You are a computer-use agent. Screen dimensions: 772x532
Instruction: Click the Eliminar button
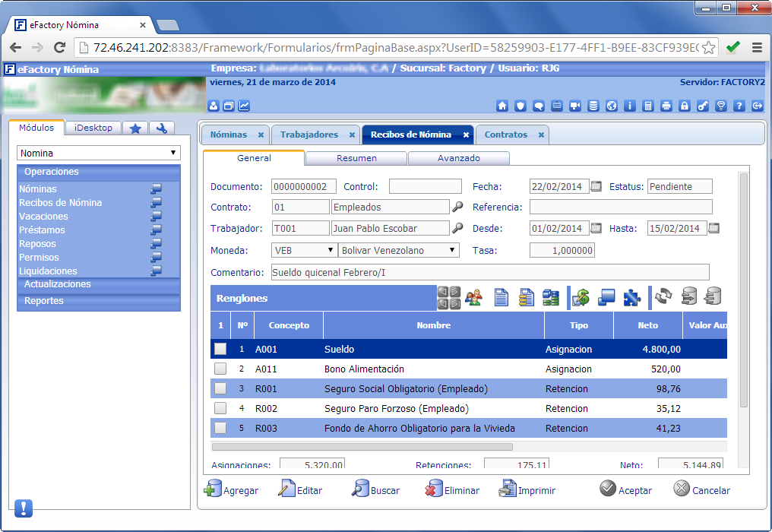[451, 489]
